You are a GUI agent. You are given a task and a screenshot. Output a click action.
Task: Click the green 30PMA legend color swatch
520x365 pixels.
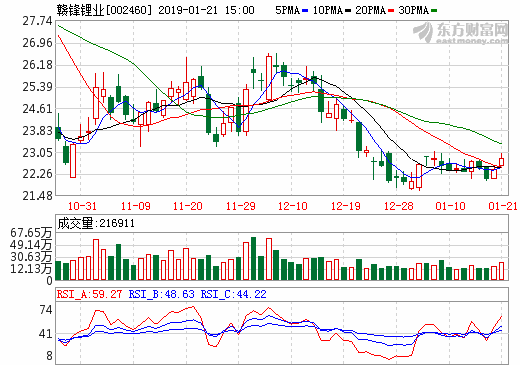434,11
